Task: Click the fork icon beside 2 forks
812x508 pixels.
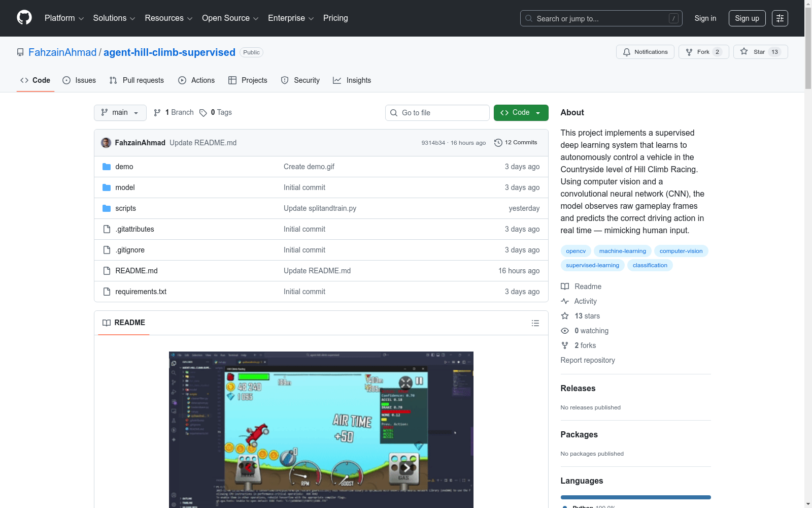Action: (x=565, y=345)
